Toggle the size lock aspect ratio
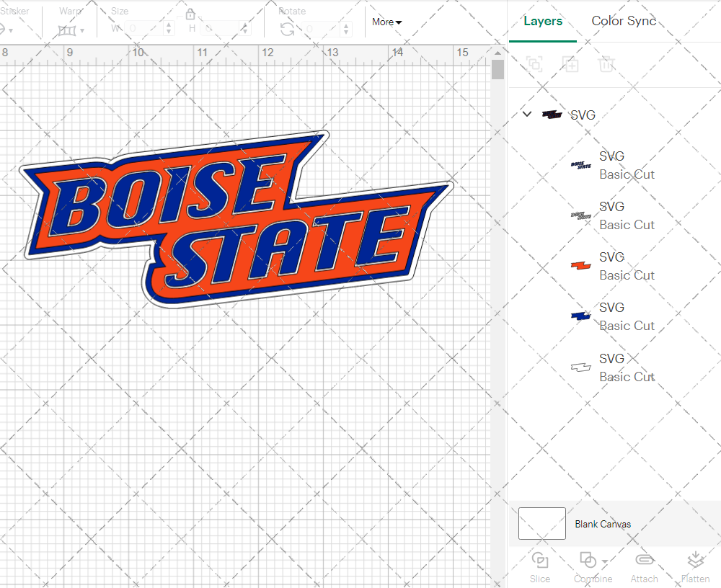Viewport: 721px width, 588px height. tap(190, 14)
